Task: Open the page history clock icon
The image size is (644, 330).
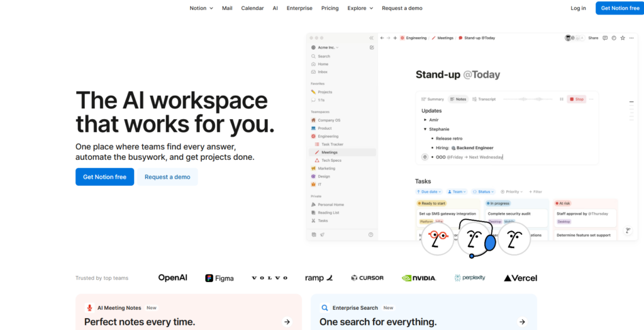Action: click(614, 38)
